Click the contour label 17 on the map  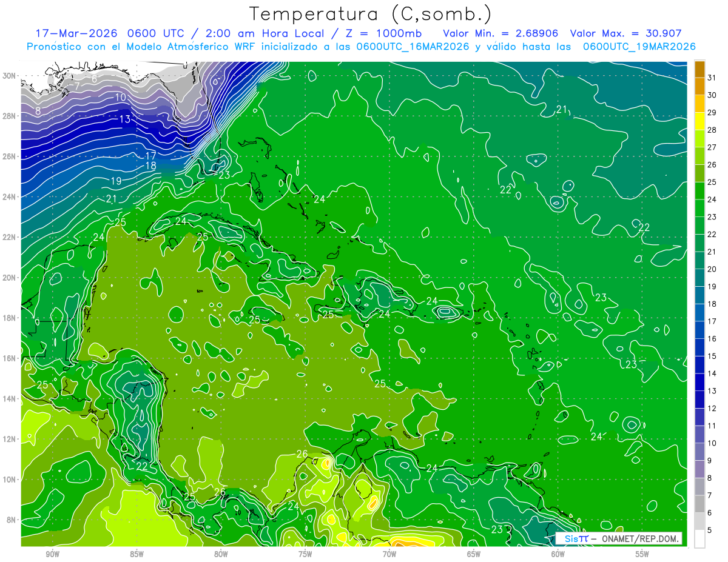[151, 156]
